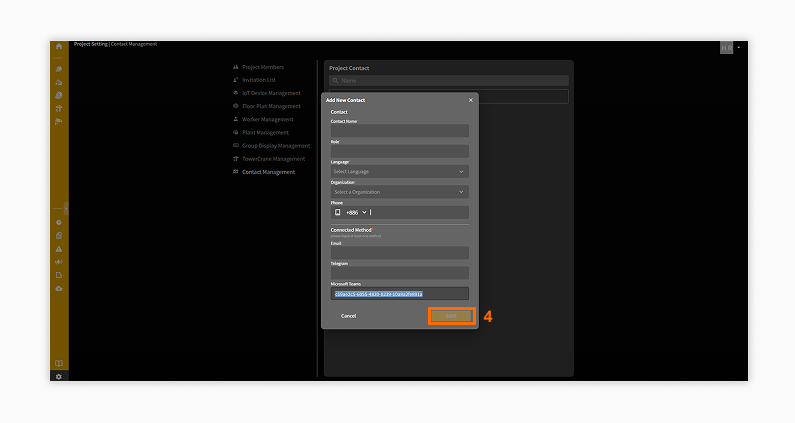Click the document icon in the sidebar
This screenshot has width=795, height=423.
pyautogui.click(x=59, y=275)
